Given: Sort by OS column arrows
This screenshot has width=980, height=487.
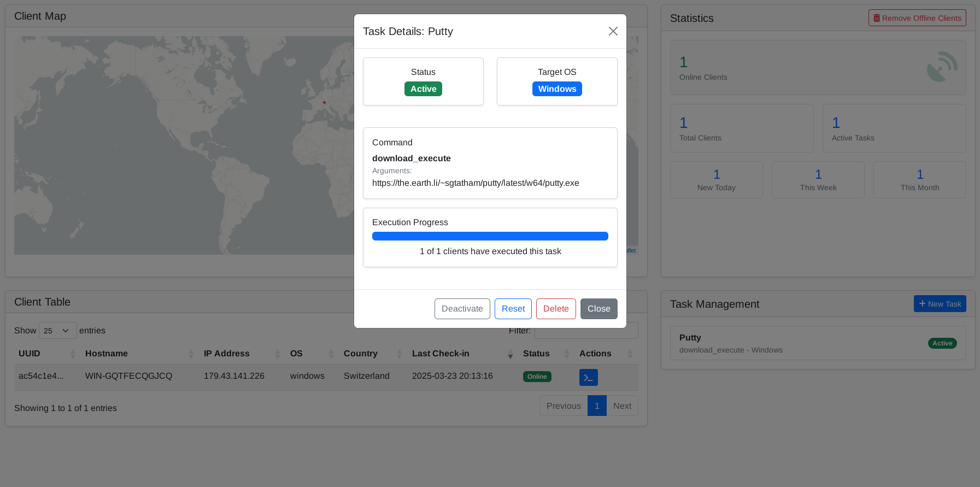Looking at the screenshot, I should pyautogui.click(x=331, y=354).
